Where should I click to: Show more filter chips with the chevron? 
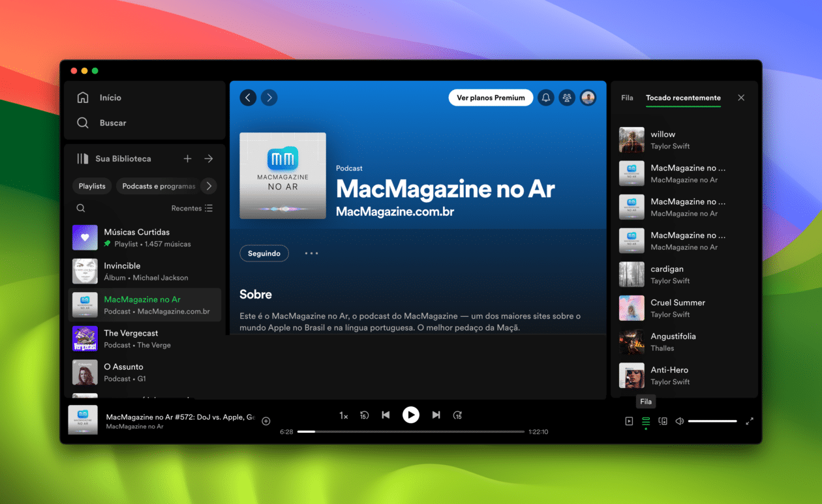[x=209, y=186]
